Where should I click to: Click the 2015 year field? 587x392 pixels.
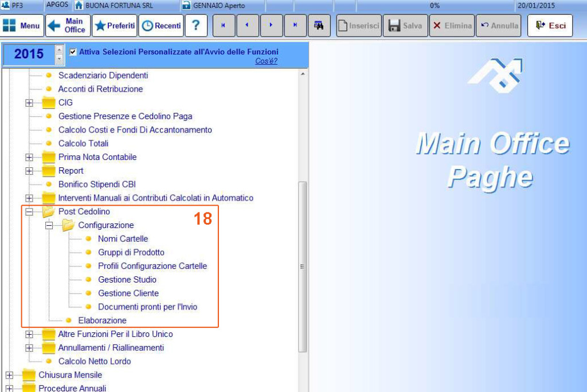coord(29,54)
